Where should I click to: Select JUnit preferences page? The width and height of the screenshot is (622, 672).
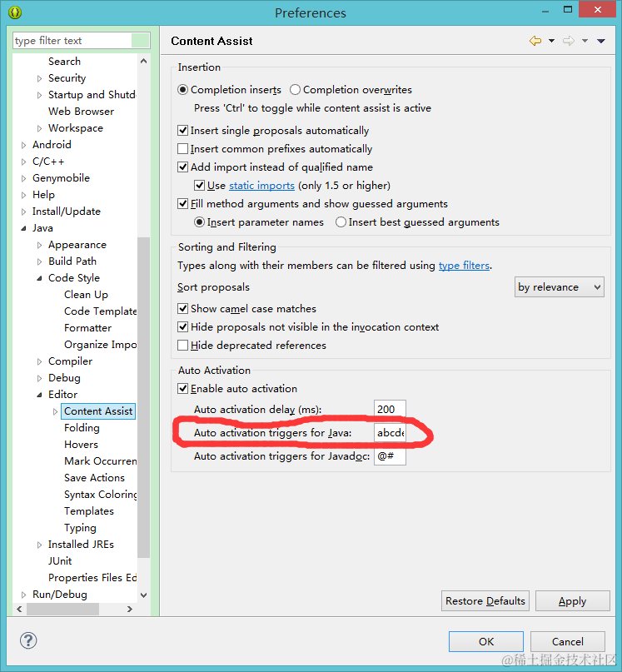[x=60, y=561]
